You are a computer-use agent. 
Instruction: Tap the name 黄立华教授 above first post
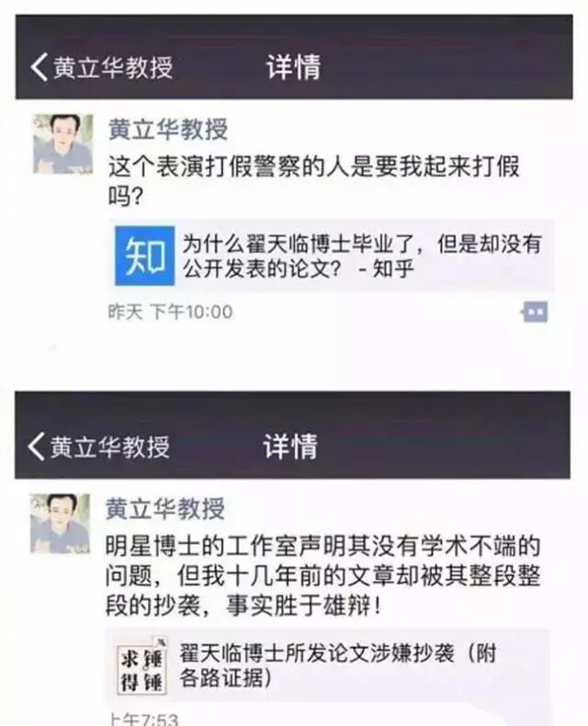(168, 130)
